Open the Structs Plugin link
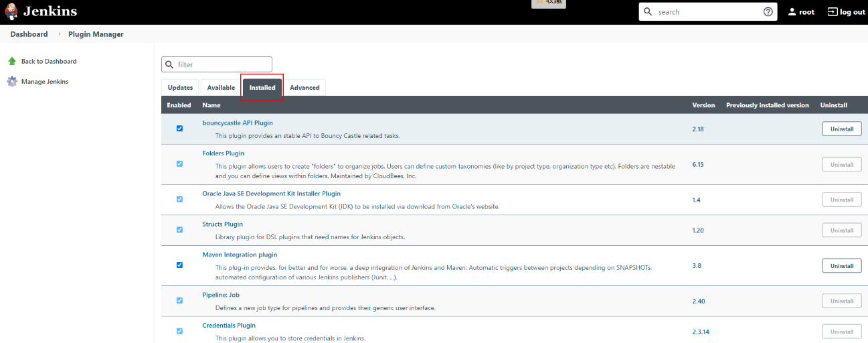Image resolution: width=868 pixels, height=343 pixels. click(x=223, y=224)
